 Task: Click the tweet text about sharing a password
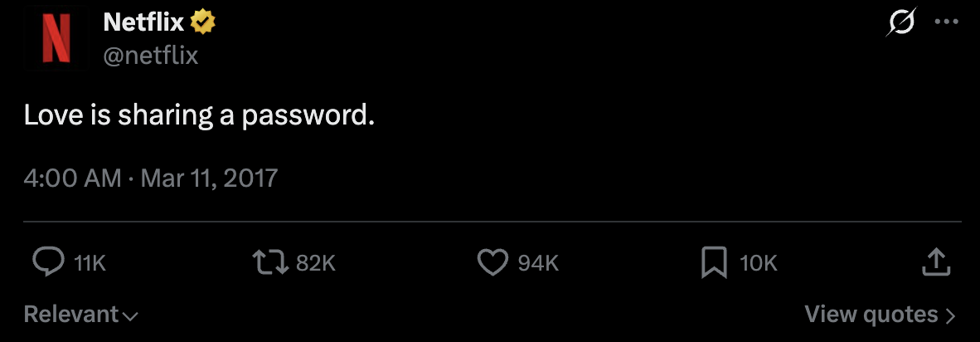[199, 116]
